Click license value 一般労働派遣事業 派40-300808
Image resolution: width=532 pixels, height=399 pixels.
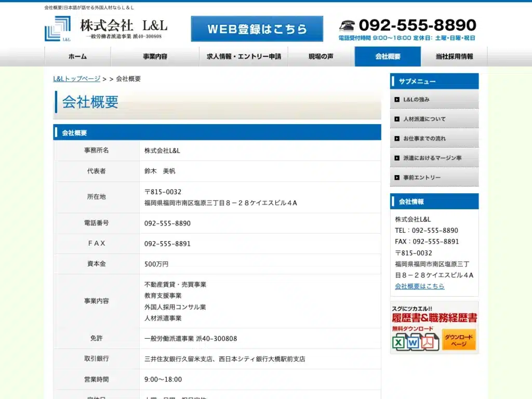tap(191, 339)
